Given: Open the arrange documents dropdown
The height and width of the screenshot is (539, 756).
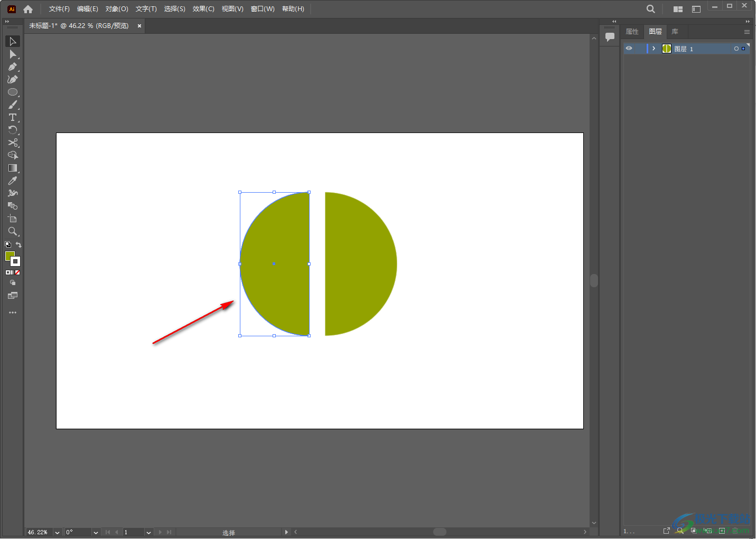Looking at the screenshot, I should point(678,9).
